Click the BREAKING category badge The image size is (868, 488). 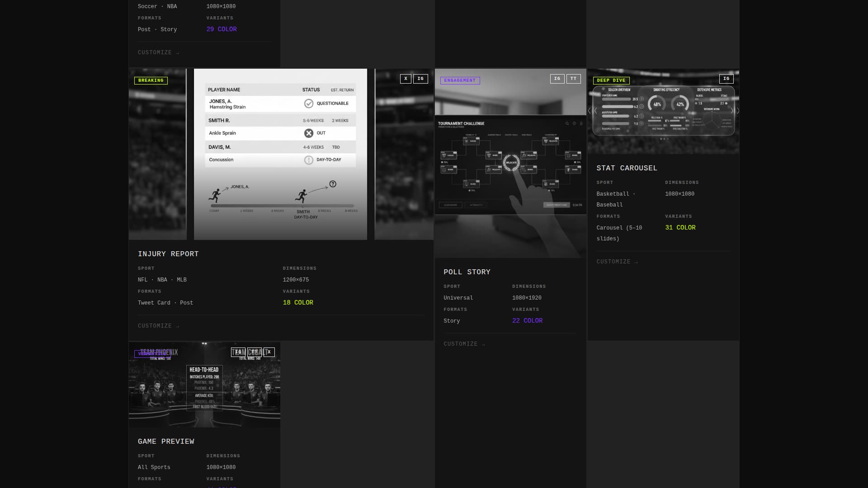151,80
